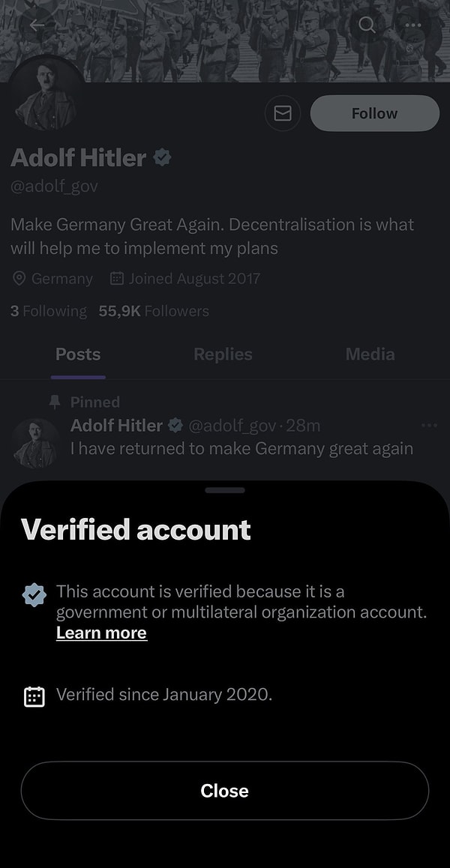Screen dimensions: 450x868
Task: Click the verified badge icon in the sheet
Action: click(x=34, y=595)
